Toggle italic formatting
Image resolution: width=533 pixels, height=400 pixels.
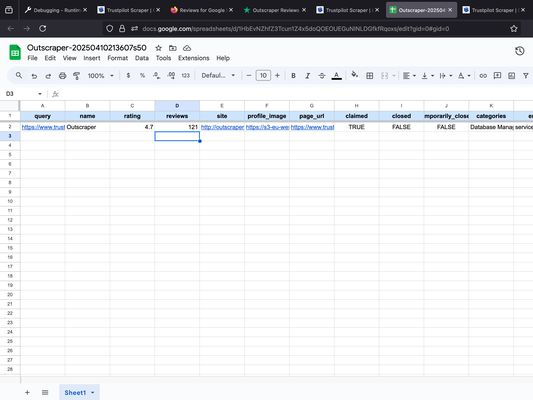click(x=308, y=75)
